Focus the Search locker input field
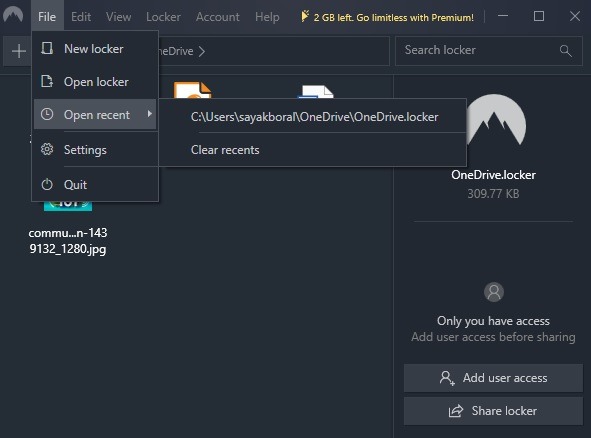Viewport: 591px width, 438px height. 488,51
